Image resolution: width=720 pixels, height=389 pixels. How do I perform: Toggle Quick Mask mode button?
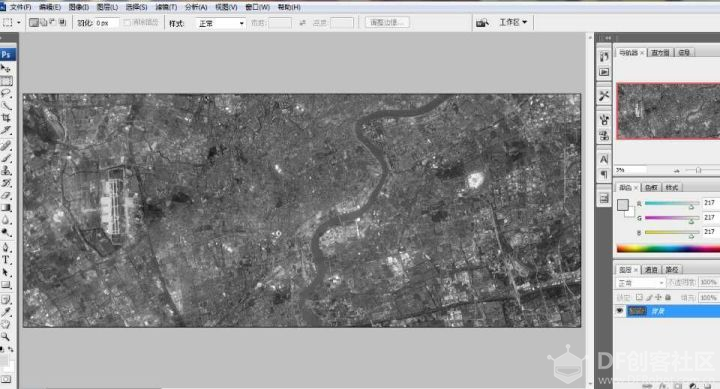point(6,379)
